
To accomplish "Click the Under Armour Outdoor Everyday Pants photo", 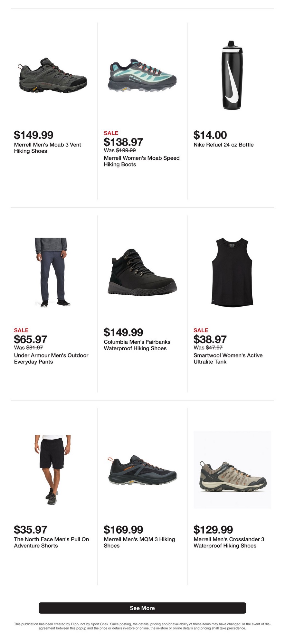I will pos(52,272).
